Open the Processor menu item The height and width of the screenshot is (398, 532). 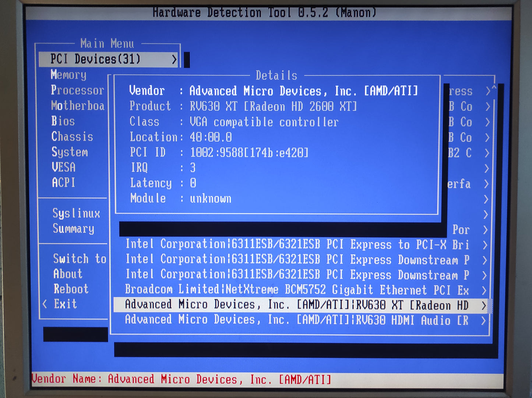point(77,90)
